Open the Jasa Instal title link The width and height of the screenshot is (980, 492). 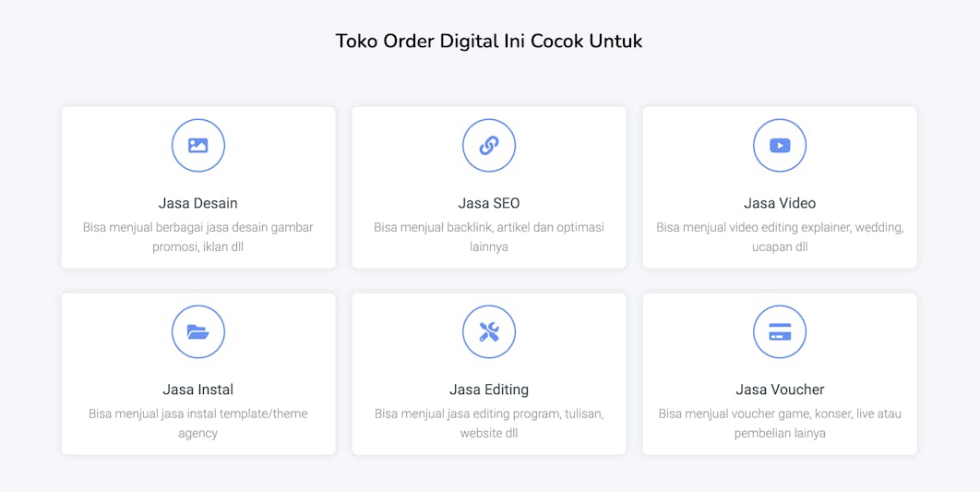click(x=198, y=390)
